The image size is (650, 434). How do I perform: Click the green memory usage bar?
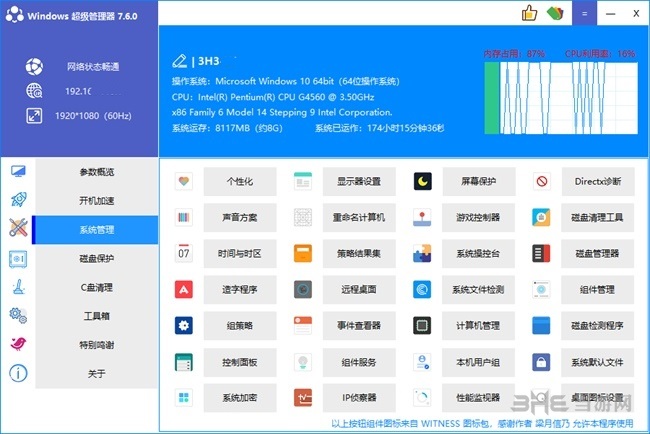coord(492,98)
